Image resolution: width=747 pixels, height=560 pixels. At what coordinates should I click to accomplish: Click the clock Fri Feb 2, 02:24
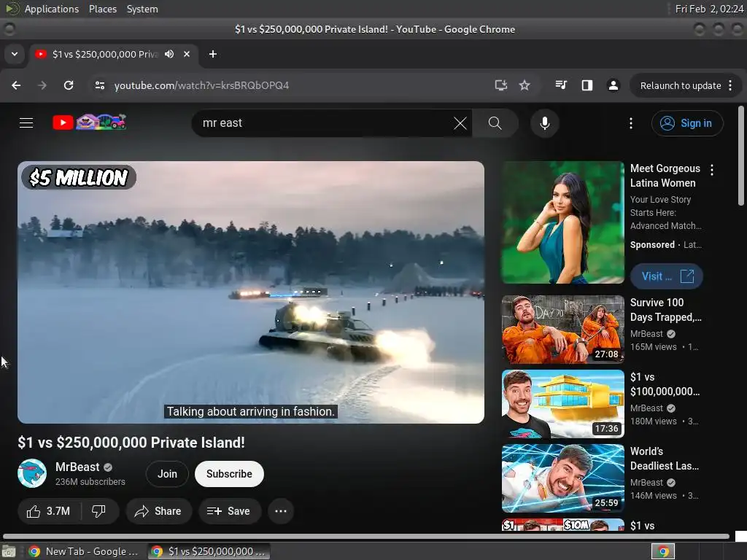point(709,9)
